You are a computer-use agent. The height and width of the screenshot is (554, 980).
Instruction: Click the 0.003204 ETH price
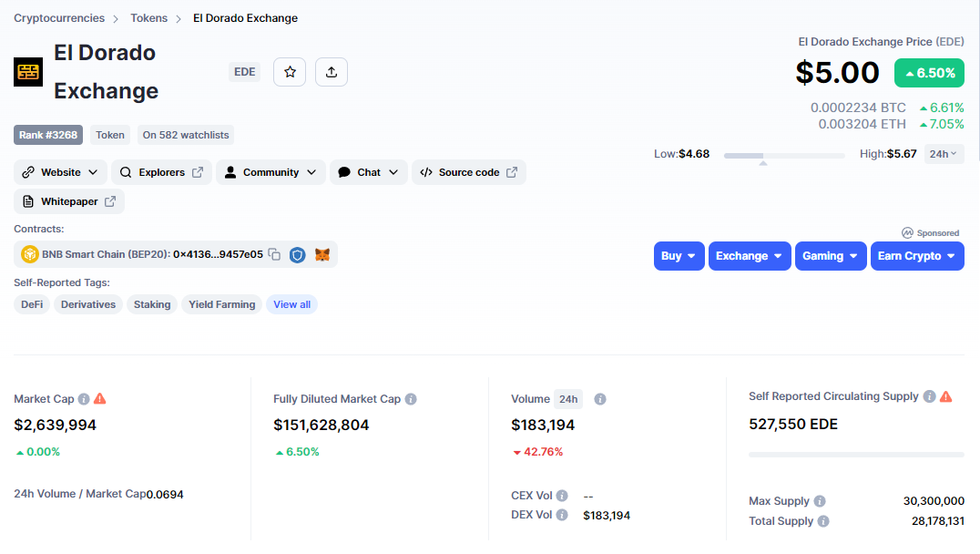(x=862, y=124)
